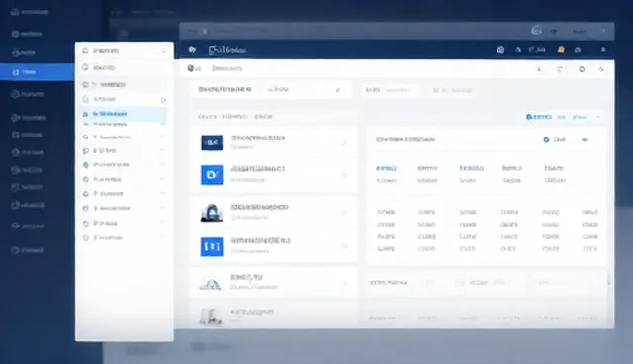Open the card with mountain outline thumbnail

[274, 282]
